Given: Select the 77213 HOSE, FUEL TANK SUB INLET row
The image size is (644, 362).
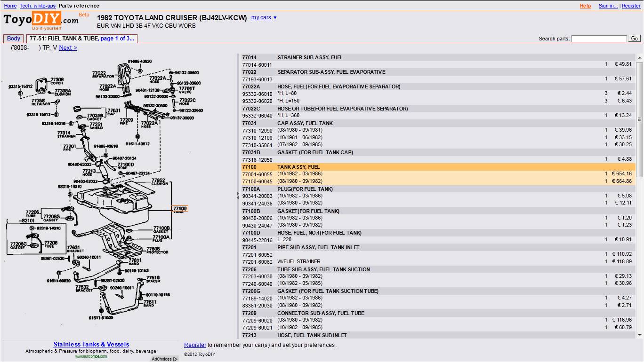Looking at the screenshot, I should tap(438, 335).
